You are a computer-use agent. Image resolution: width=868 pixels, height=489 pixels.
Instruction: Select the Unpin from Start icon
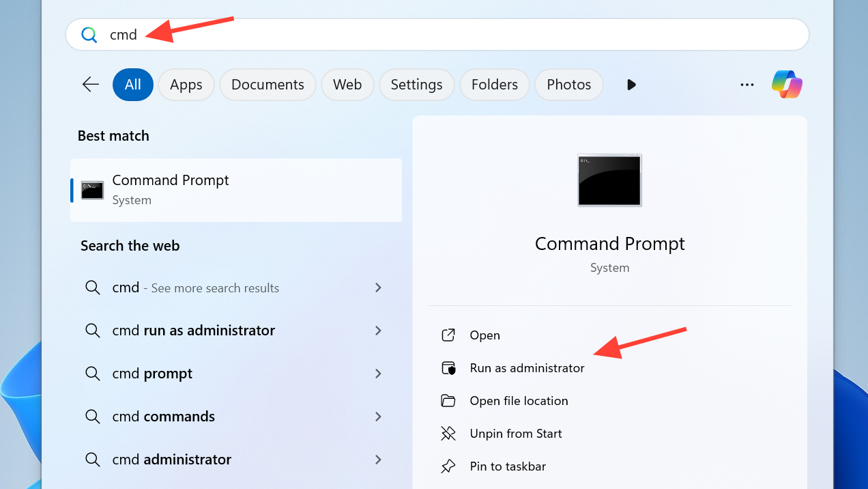pos(448,433)
